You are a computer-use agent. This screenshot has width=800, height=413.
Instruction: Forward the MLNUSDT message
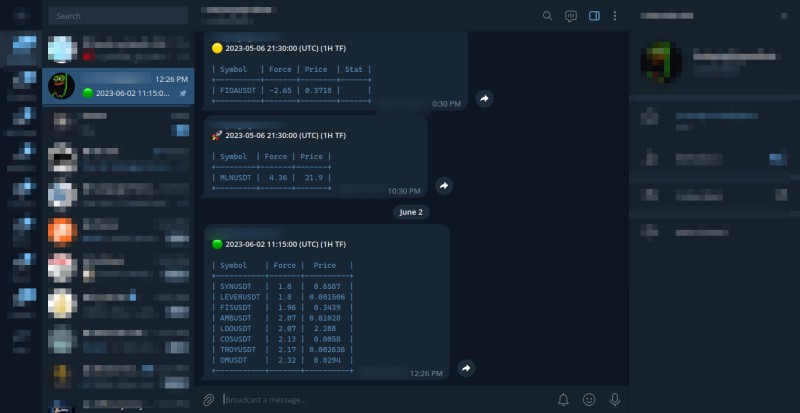[x=445, y=186]
